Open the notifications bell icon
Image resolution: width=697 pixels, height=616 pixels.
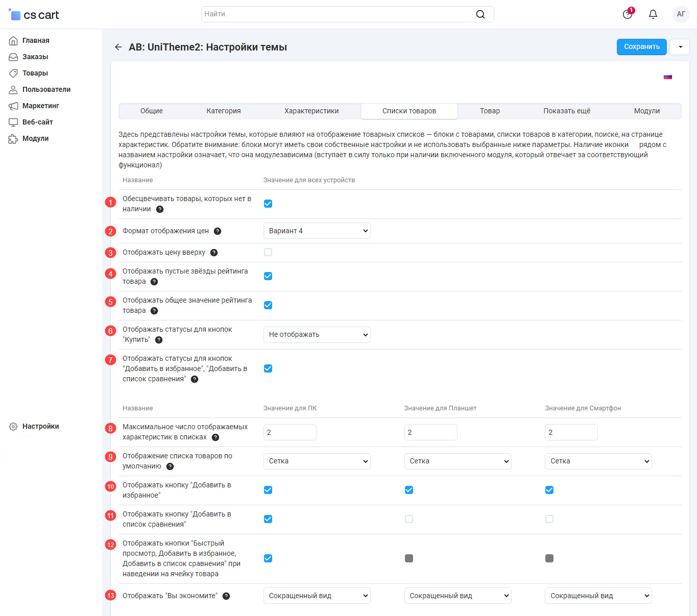[x=653, y=14]
